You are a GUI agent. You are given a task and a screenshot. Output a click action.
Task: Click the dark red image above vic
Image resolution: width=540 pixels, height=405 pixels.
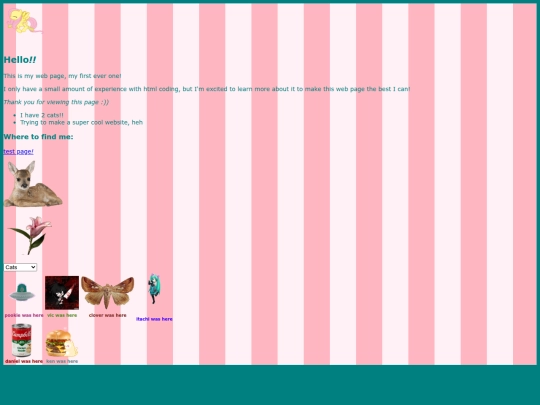(x=62, y=293)
